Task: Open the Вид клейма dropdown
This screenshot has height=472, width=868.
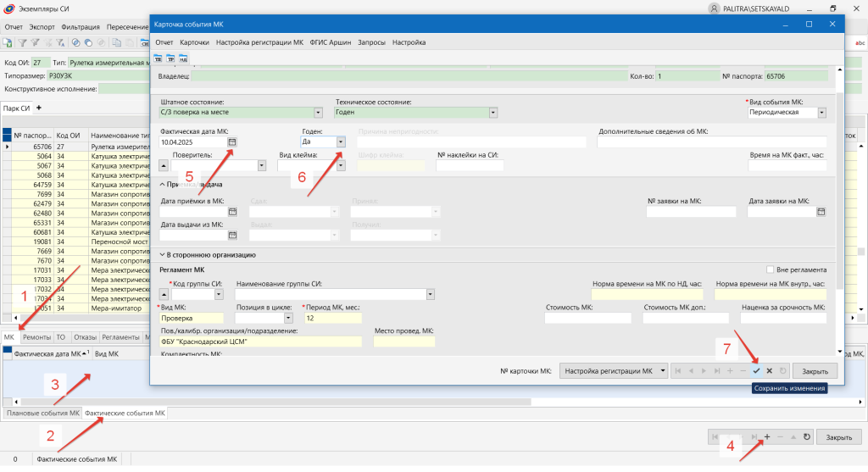Action: (x=341, y=165)
